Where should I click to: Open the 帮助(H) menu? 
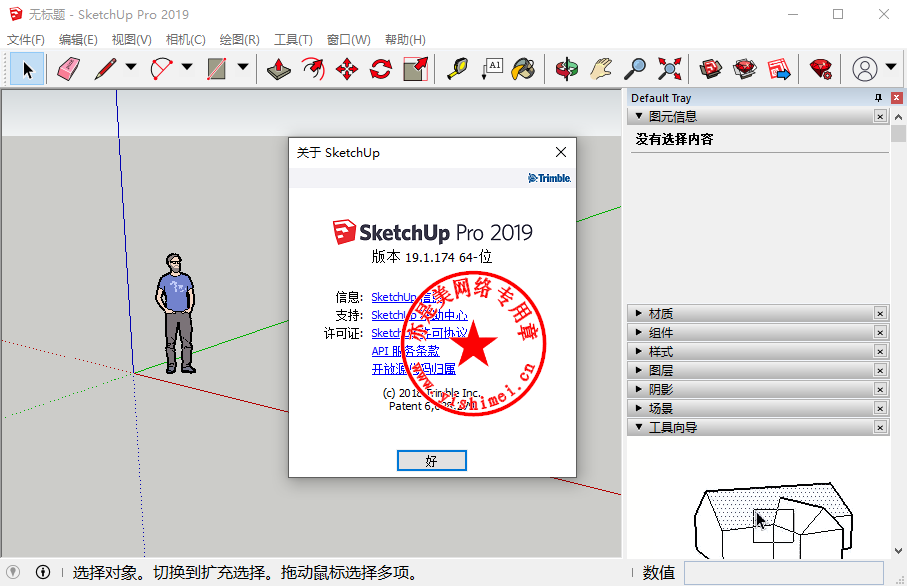[x=405, y=39]
